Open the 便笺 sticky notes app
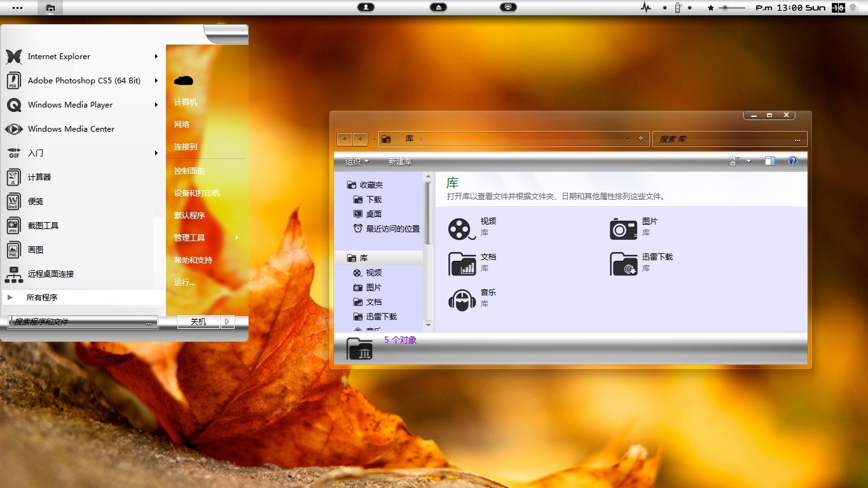This screenshot has height=488, width=868. (81, 202)
